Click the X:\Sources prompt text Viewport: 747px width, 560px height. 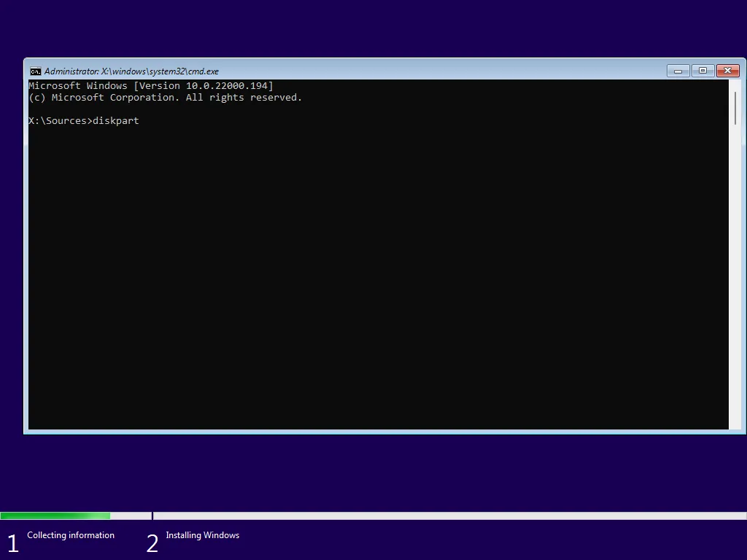[x=61, y=121]
